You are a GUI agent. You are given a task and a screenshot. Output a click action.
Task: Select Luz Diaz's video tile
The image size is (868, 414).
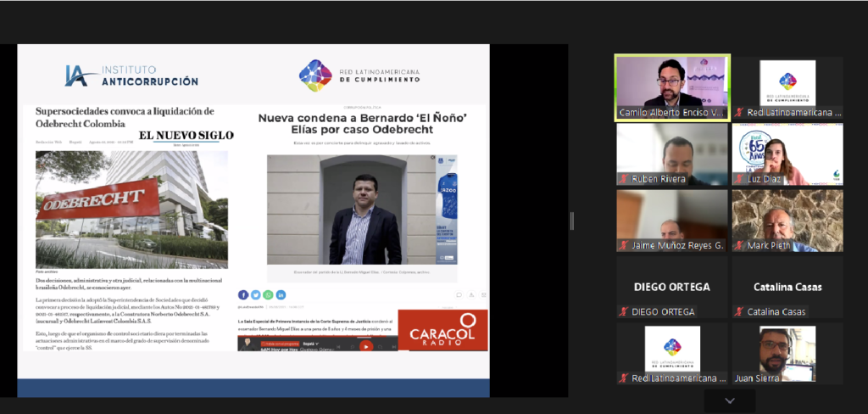(x=787, y=154)
